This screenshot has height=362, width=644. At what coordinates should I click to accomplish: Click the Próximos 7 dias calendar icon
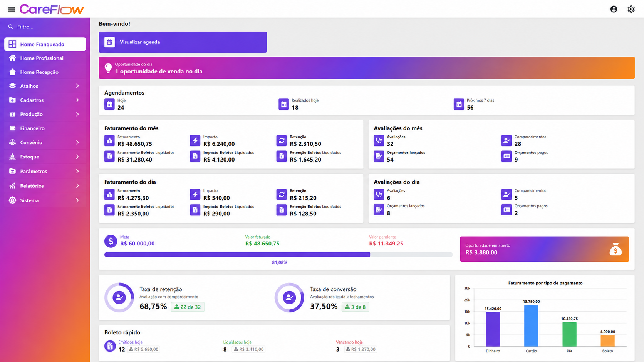[459, 104]
